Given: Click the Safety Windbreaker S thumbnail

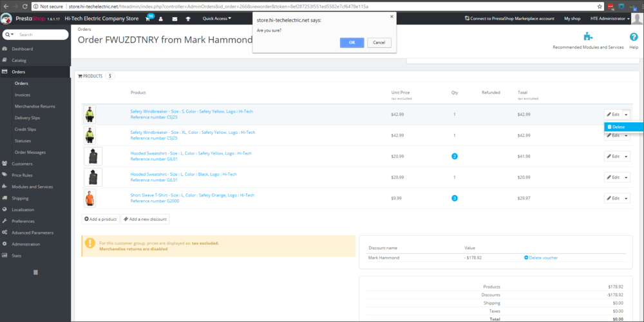Looking at the screenshot, I should click(x=90, y=115).
